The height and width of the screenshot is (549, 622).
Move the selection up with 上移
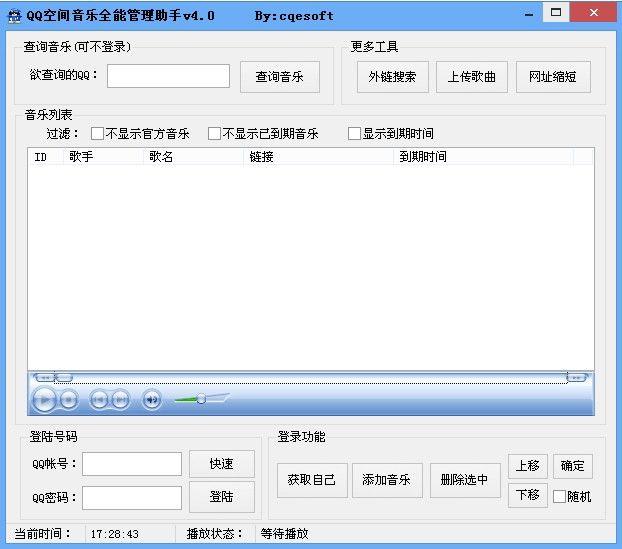click(528, 466)
